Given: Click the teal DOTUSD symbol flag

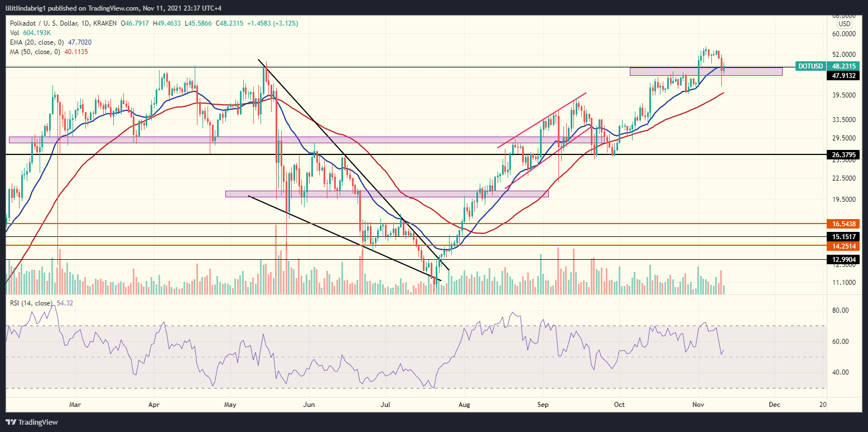Looking at the screenshot, I should coord(810,66).
